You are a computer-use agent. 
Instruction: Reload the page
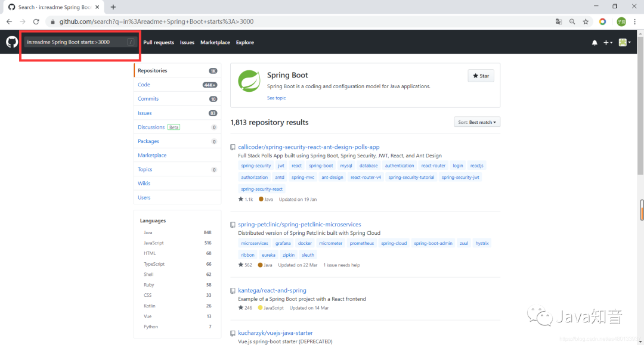coord(36,21)
